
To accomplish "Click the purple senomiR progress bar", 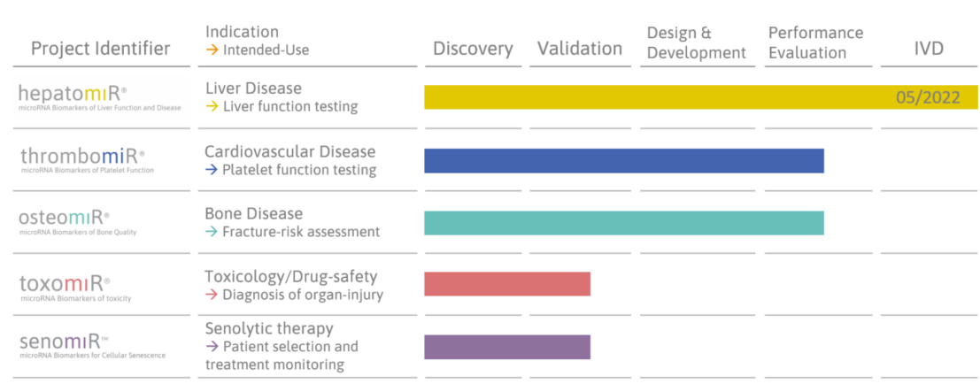I will pyautogui.click(x=506, y=347).
